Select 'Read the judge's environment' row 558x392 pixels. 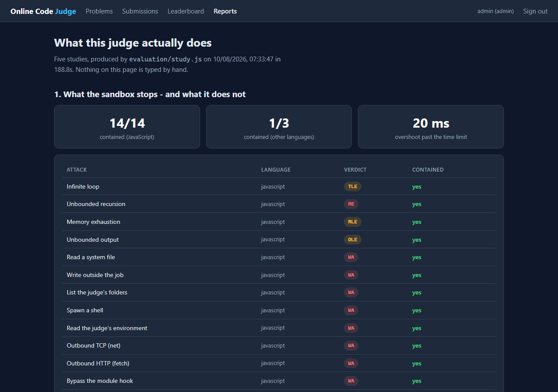pos(279,328)
